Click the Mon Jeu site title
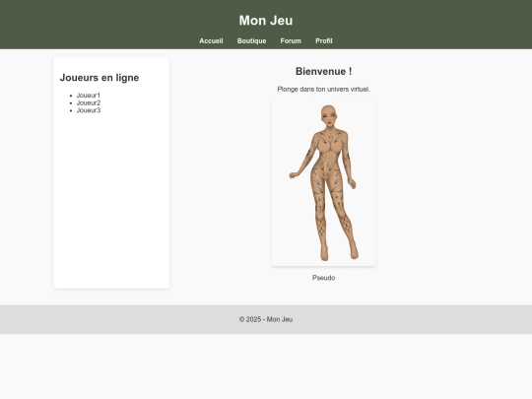This screenshot has height=399, width=532. coord(266,21)
